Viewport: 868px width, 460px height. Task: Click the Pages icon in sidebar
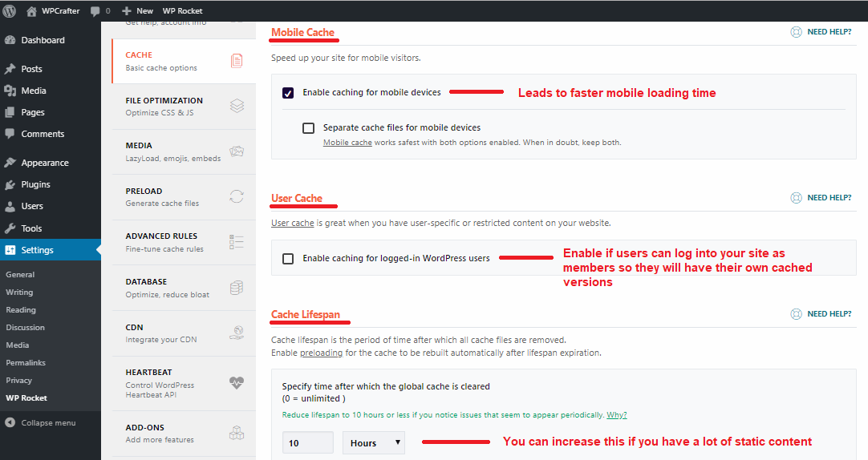point(10,112)
